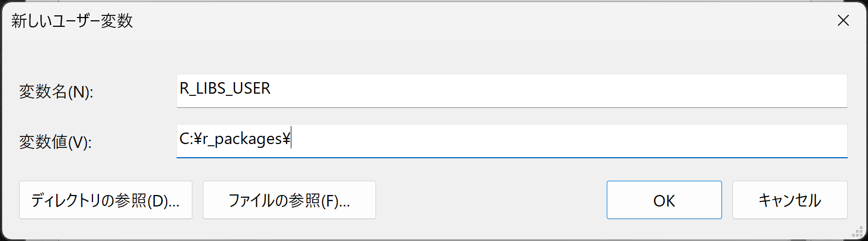Click empty space right of R_LIBS_USER

558,91
